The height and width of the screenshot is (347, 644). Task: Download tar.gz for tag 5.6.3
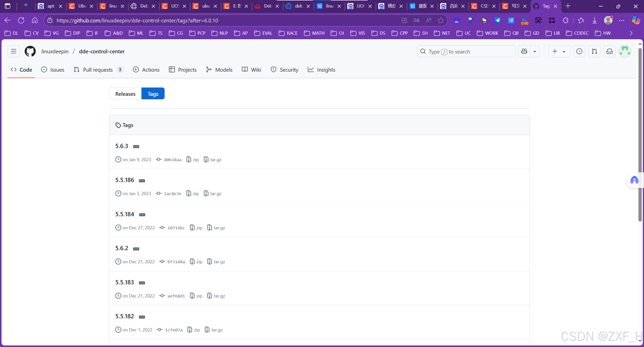213,160
